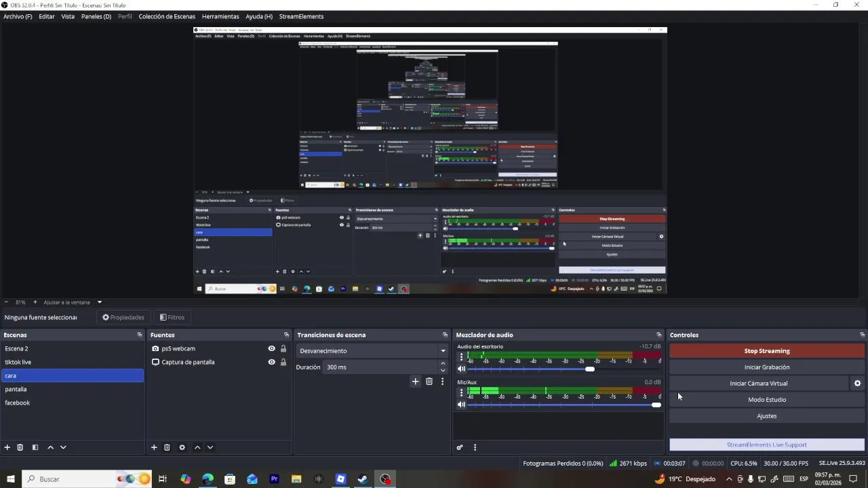The height and width of the screenshot is (488, 868).
Task: Open advanced audio properties gears icon
Action: click(x=460, y=447)
